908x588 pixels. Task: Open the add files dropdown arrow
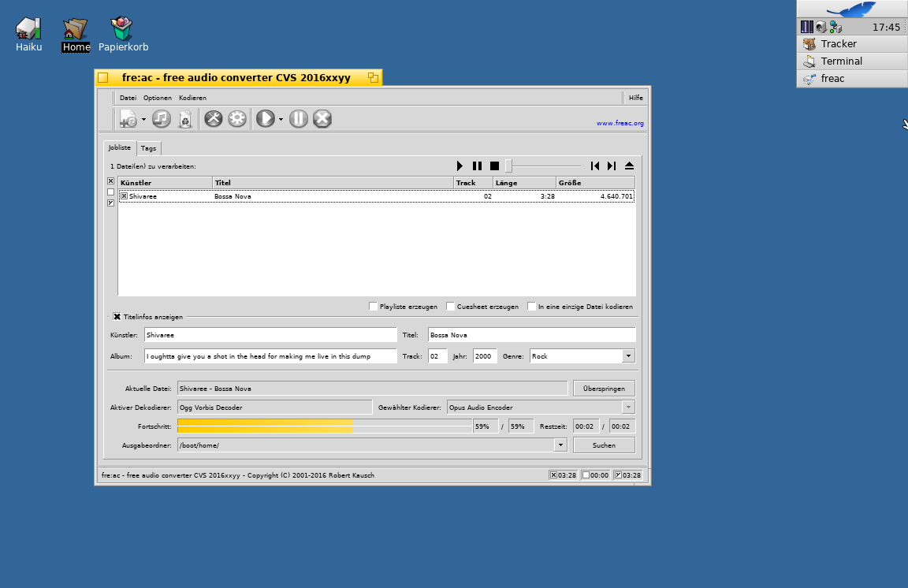point(143,119)
